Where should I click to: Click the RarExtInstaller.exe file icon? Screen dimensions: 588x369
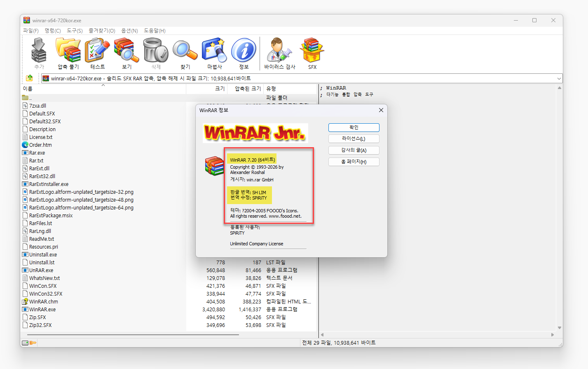pos(25,184)
